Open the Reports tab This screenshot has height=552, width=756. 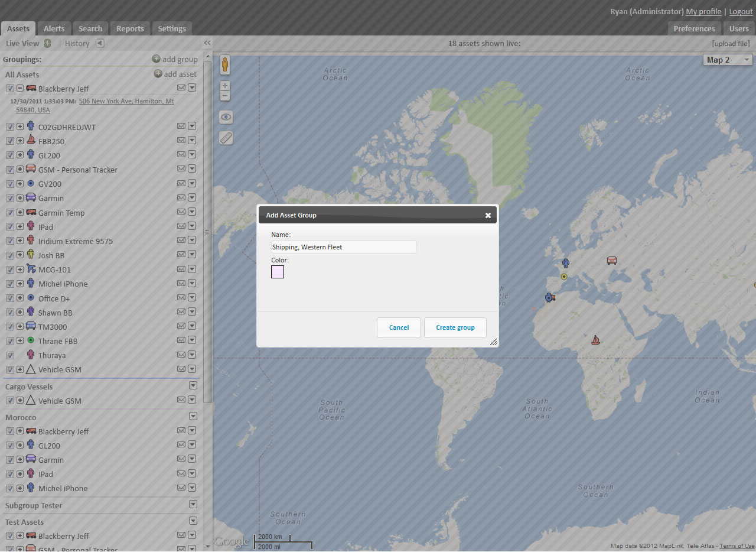click(130, 28)
